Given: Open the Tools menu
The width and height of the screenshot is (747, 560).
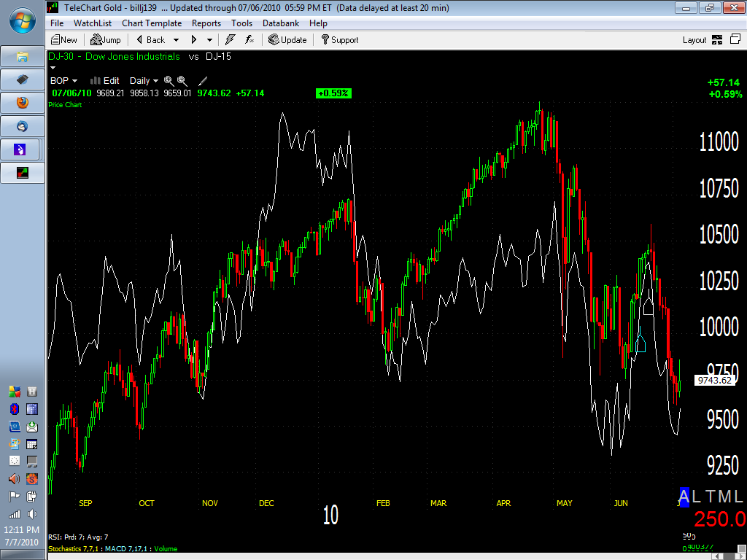Looking at the screenshot, I should [x=241, y=23].
